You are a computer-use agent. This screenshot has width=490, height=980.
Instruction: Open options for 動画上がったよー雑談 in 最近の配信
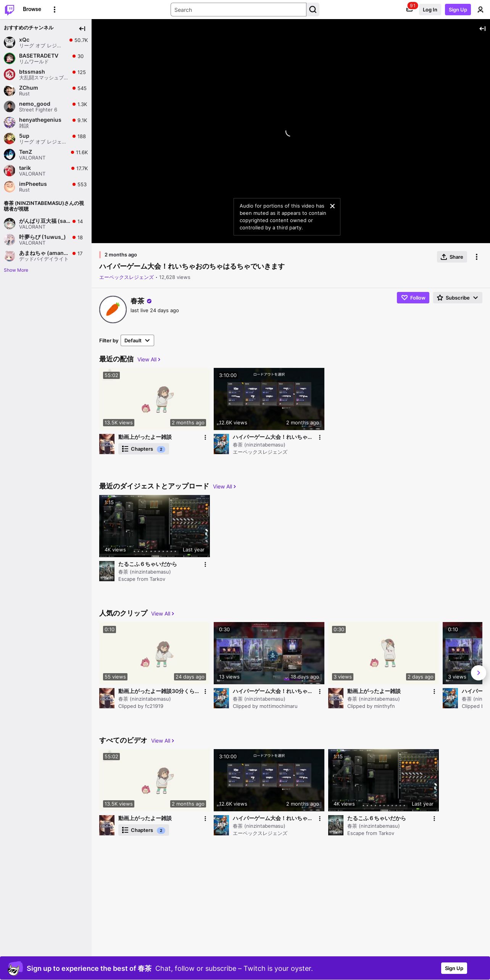click(x=205, y=437)
